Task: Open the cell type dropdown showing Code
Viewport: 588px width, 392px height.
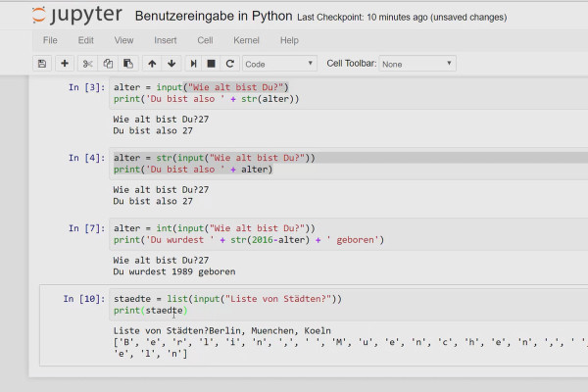Action: pos(279,64)
